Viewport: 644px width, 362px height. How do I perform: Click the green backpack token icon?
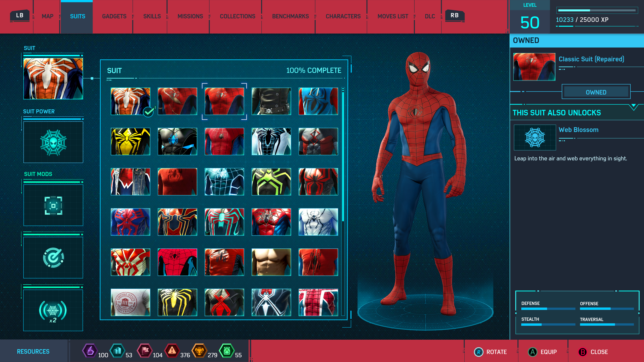(227, 351)
